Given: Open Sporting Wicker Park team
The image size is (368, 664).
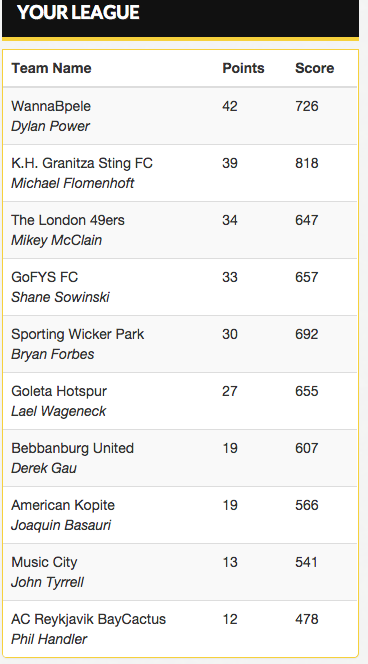Looking at the screenshot, I should 77,334.
